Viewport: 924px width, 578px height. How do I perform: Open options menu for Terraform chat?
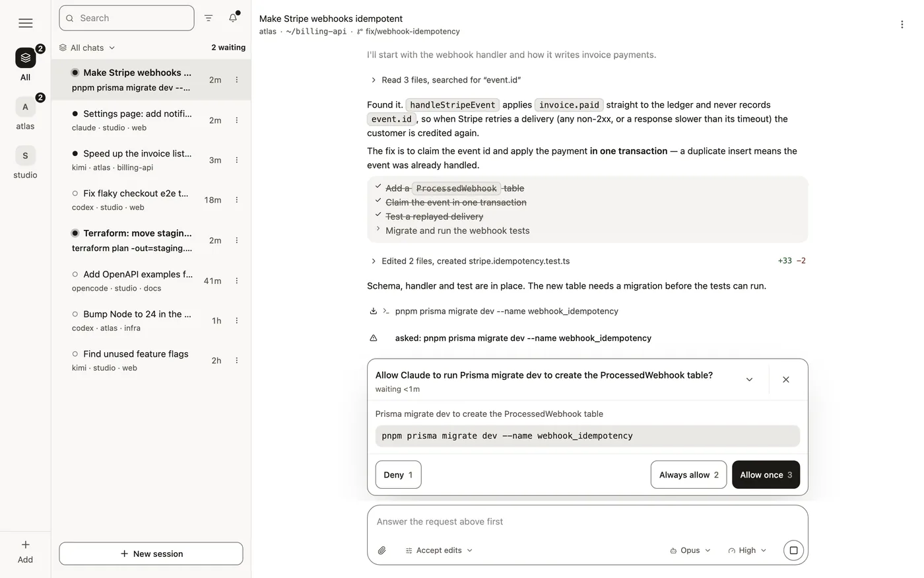[237, 240]
